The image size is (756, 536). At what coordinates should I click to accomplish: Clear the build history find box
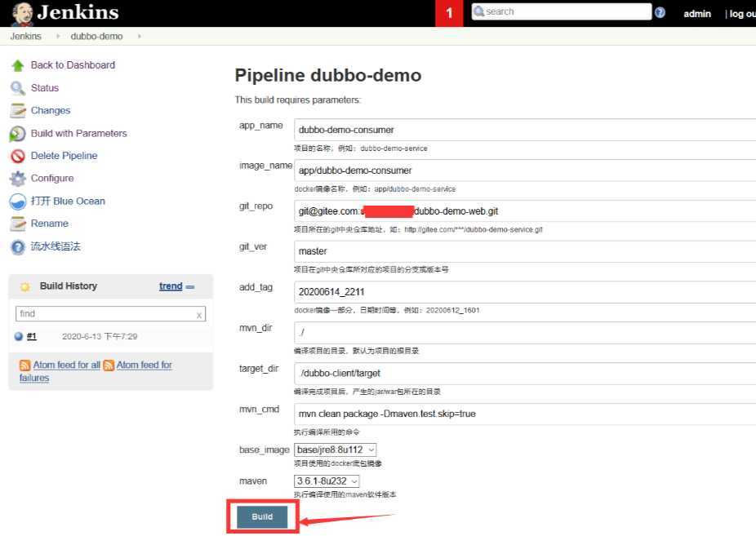tap(198, 315)
